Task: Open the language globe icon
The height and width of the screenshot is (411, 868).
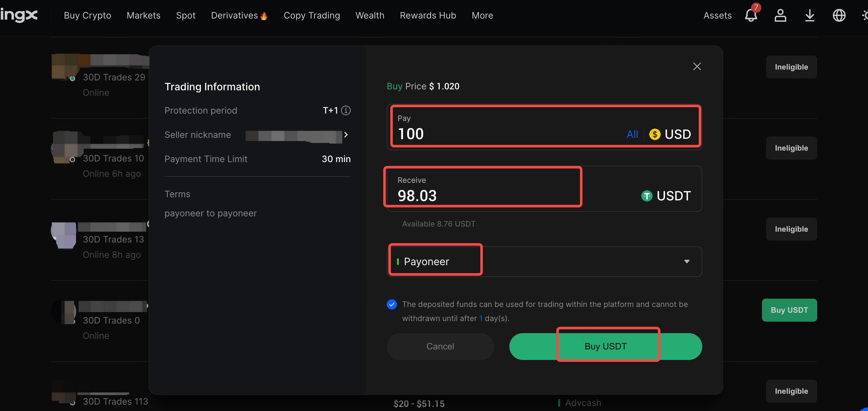Action: click(839, 15)
